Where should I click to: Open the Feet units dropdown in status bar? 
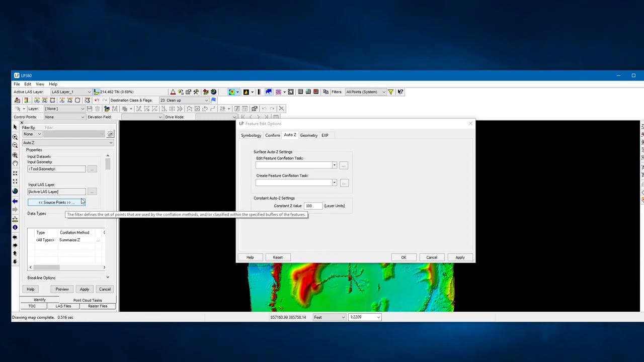(330, 317)
